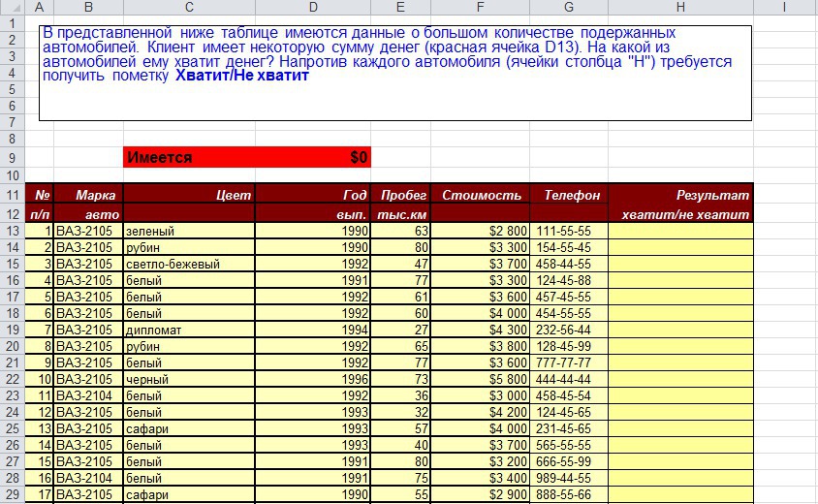Click the 'тыс.км' subheader cell
This screenshot has width=818, height=504.
pos(400,214)
